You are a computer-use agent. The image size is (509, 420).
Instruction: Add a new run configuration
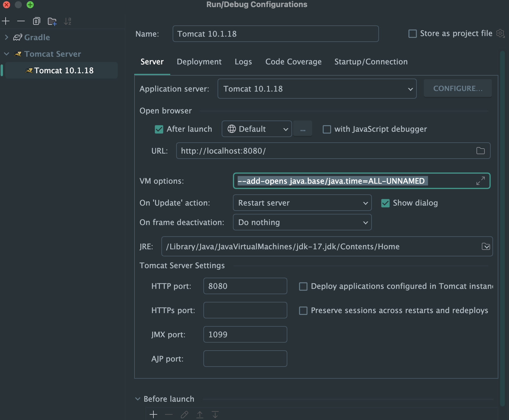point(6,21)
